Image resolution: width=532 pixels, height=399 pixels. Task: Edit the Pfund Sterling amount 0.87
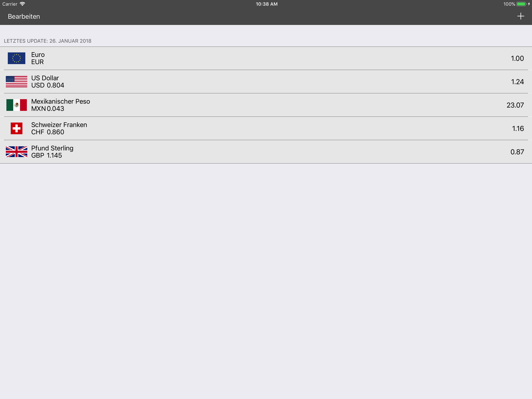(517, 152)
